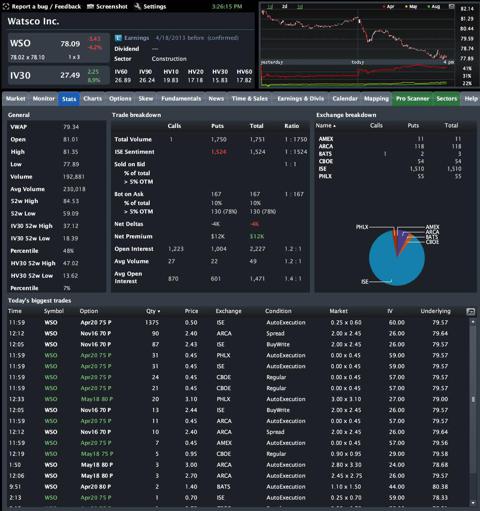
Task: Toggle the May series in chart legend
Action: click(411, 6)
